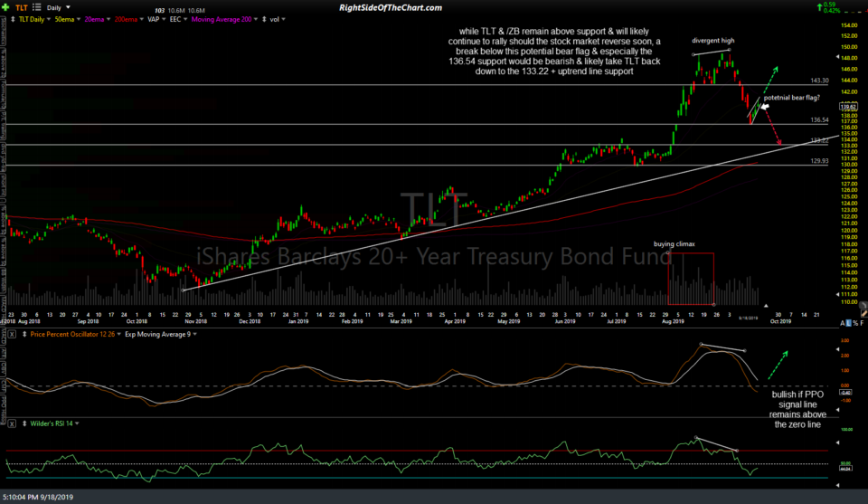Screen dimensions: 868x504
Task: Click the 154.00 price axis label
Action: pos(849,26)
